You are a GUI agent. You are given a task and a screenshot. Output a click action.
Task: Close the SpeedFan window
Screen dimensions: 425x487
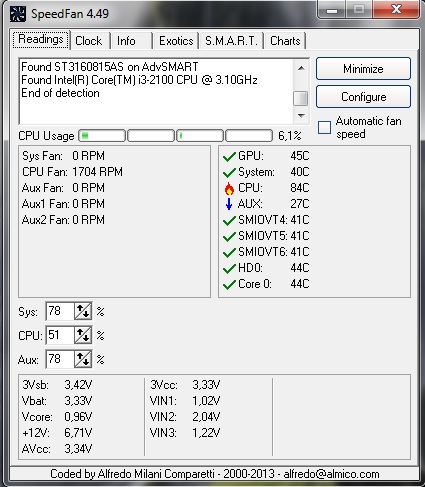pyautogui.click(x=396, y=10)
